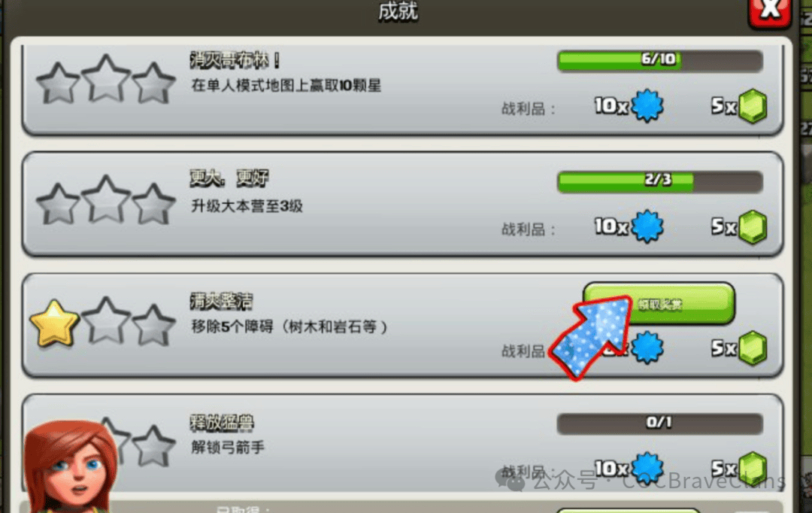
Task: Click the blue experience badge in 消灭哥布林 row
Action: tap(647, 106)
